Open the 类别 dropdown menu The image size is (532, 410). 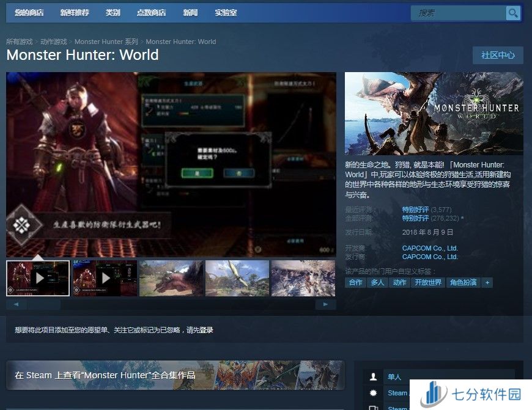(x=113, y=13)
